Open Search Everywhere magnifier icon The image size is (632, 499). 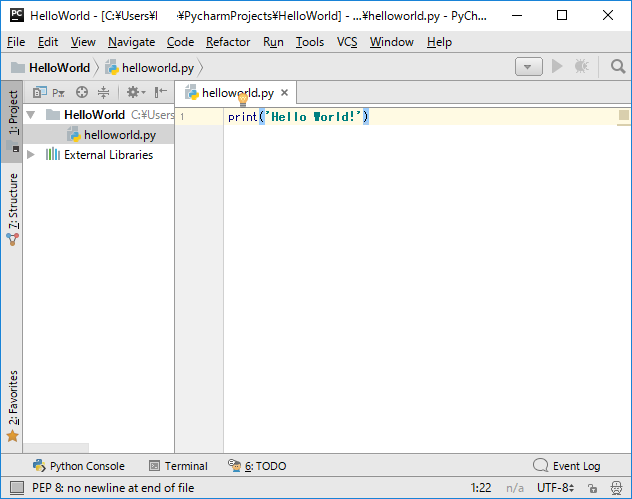tap(617, 67)
